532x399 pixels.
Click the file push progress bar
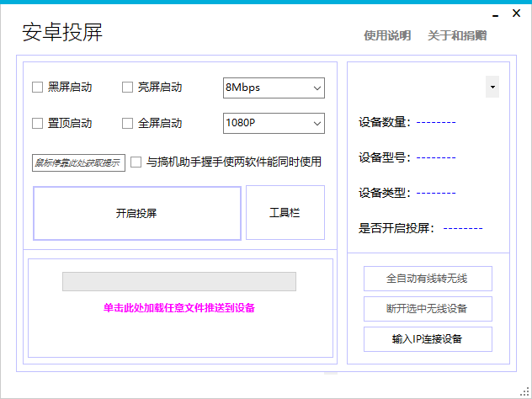[179, 281]
